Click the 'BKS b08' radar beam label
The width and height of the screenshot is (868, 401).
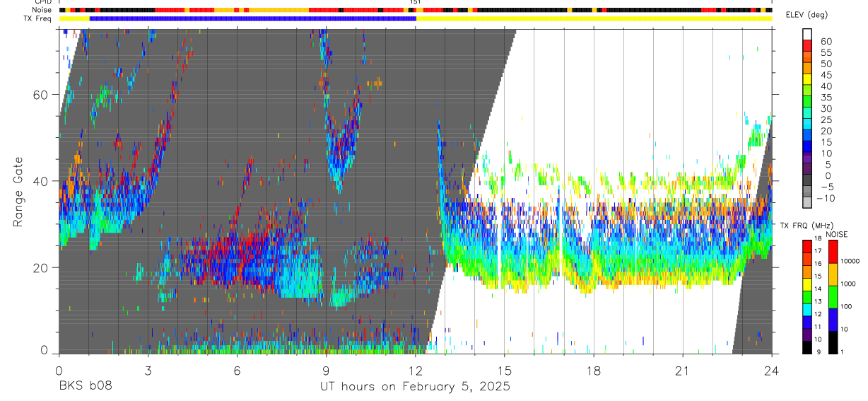click(x=85, y=386)
